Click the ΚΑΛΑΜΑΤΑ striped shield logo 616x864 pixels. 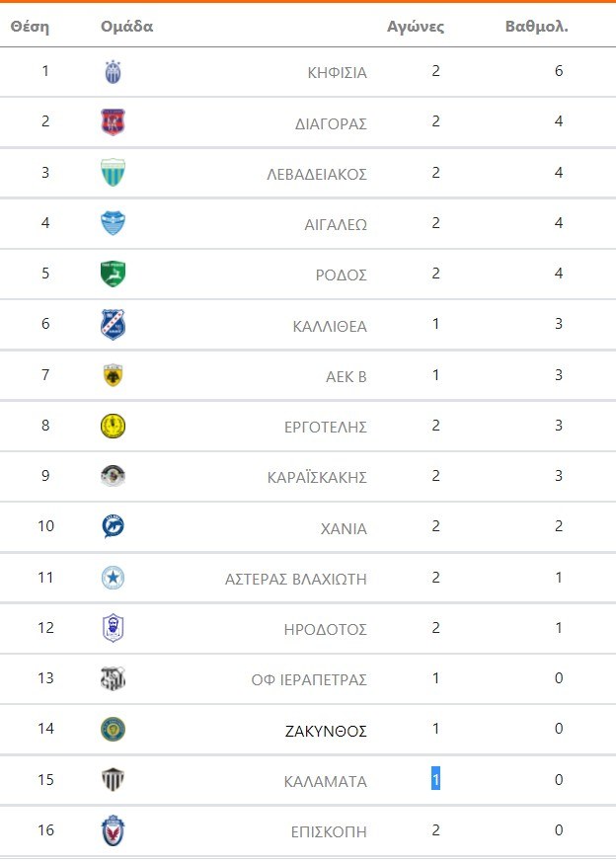click(x=114, y=780)
